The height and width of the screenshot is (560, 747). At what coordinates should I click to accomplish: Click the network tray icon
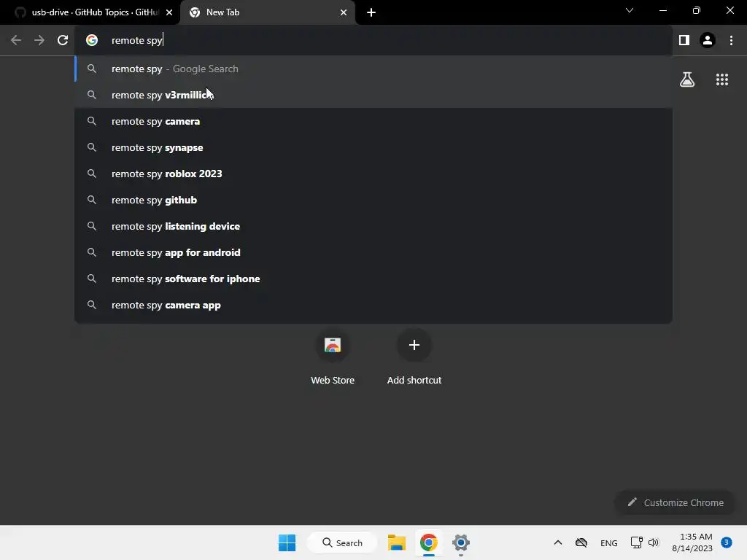click(x=636, y=542)
